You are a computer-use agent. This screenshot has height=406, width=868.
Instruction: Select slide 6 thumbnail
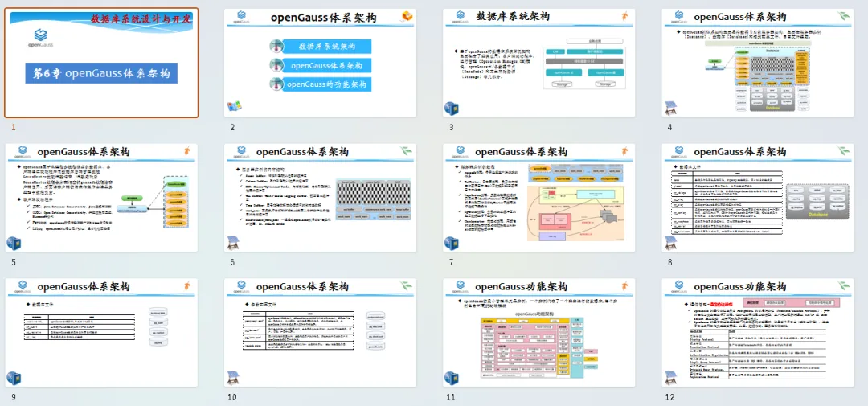pos(321,198)
